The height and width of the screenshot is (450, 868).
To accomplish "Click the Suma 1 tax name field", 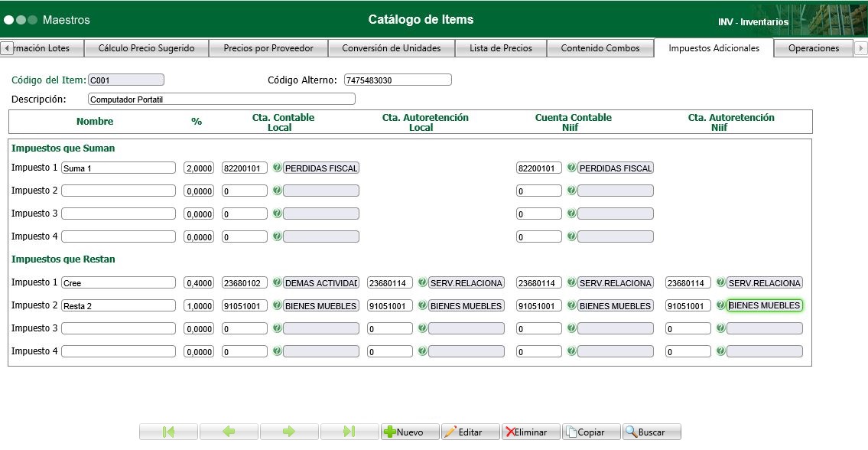I will click(x=119, y=168).
